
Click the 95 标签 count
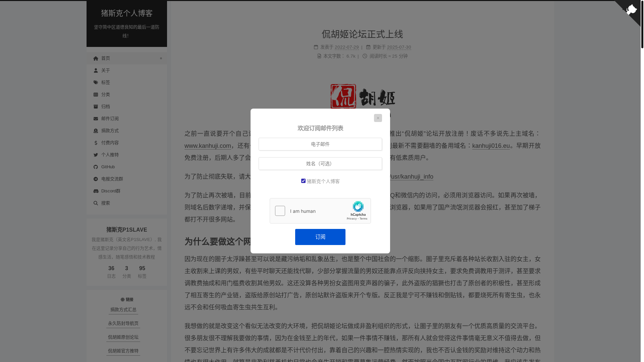click(142, 272)
